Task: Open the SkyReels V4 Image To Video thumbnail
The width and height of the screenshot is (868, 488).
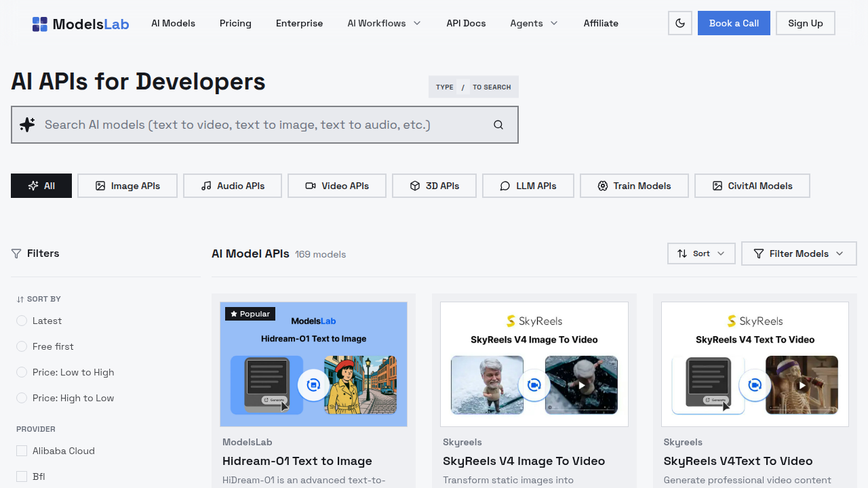Action: (x=534, y=364)
